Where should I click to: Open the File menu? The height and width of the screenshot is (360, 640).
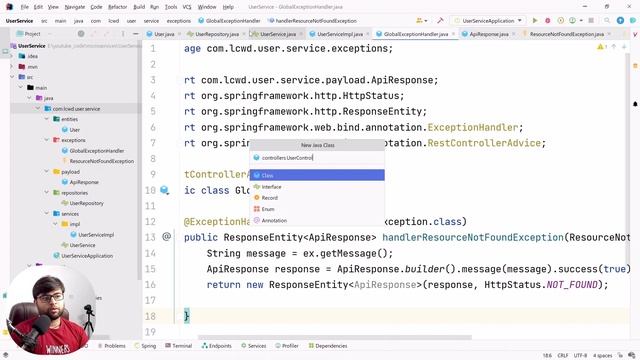click(x=24, y=7)
